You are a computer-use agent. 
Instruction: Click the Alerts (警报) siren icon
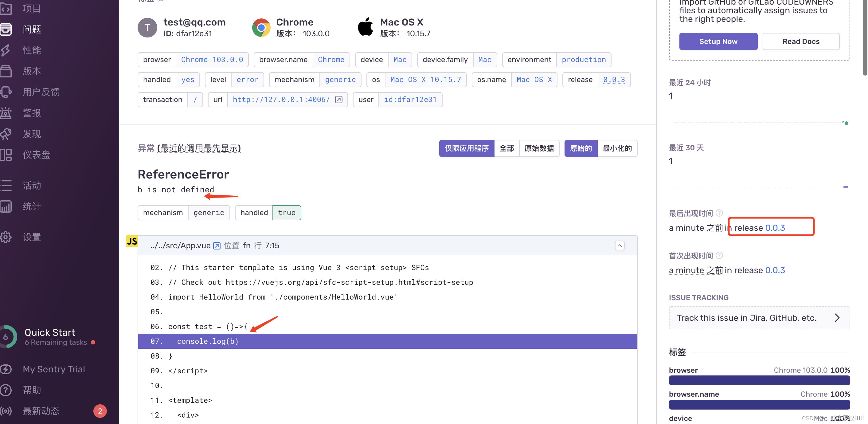point(6,113)
